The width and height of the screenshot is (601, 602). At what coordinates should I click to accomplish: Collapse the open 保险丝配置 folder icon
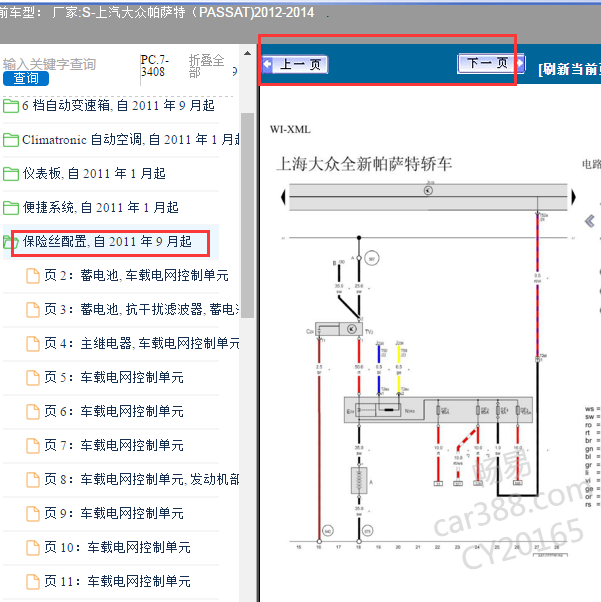tap(10, 242)
